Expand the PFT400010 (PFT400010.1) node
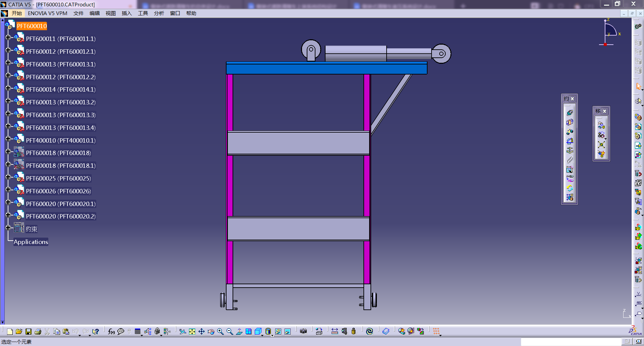644x346 pixels. click(8, 139)
